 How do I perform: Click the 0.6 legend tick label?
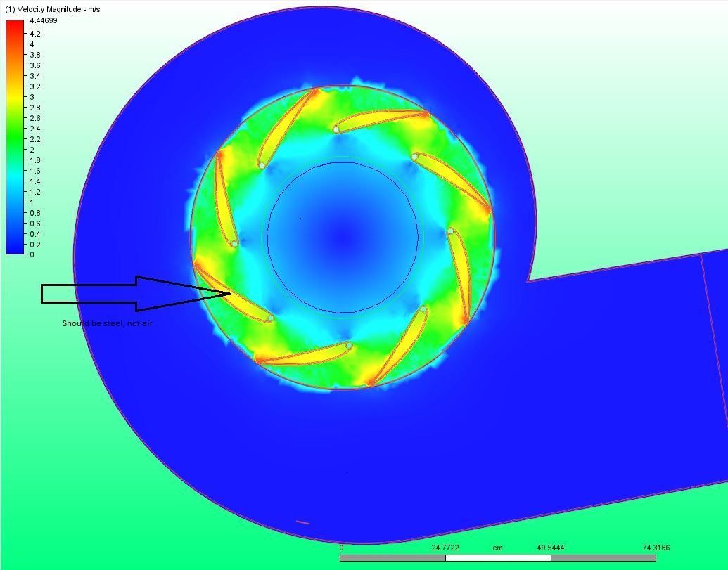[35, 224]
